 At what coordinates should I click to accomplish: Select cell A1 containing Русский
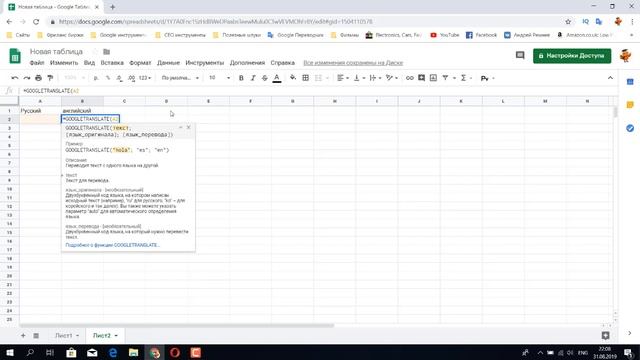coord(40,111)
